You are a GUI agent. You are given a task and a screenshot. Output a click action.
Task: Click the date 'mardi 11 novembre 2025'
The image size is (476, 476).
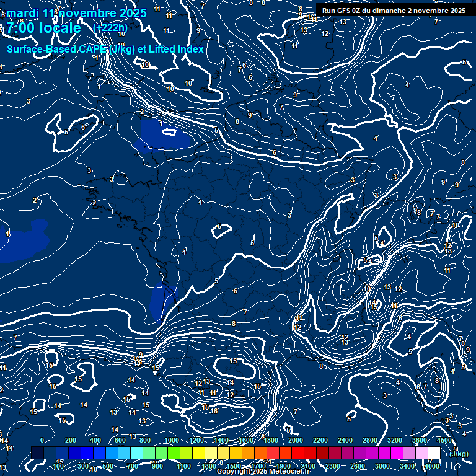(x=76, y=13)
